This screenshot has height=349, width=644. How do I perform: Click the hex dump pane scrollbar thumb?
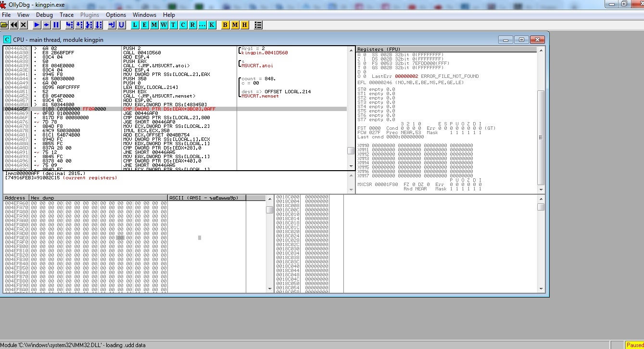click(269, 210)
